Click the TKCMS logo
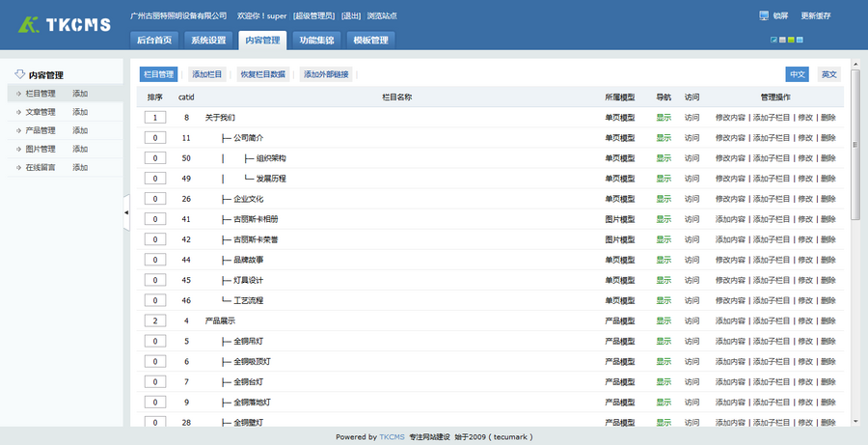Image resolution: width=868 pixels, height=445 pixels. click(65, 24)
